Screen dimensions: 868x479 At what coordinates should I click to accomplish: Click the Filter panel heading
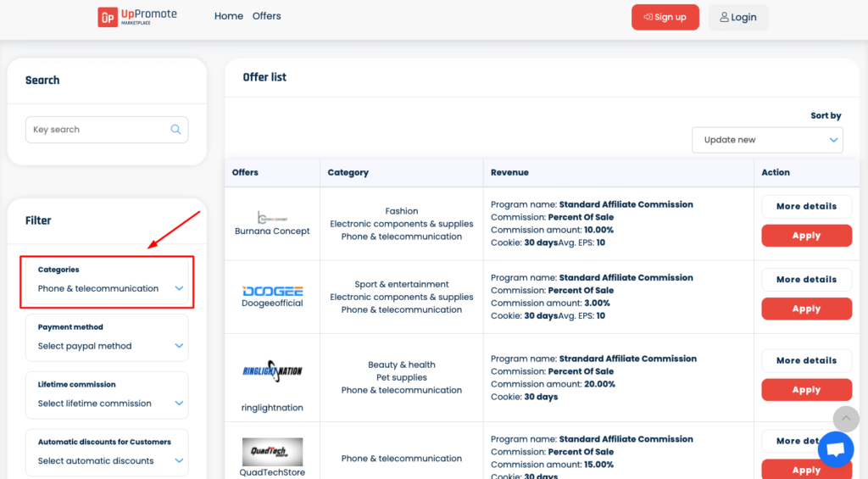pyautogui.click(x=38, y=220)
